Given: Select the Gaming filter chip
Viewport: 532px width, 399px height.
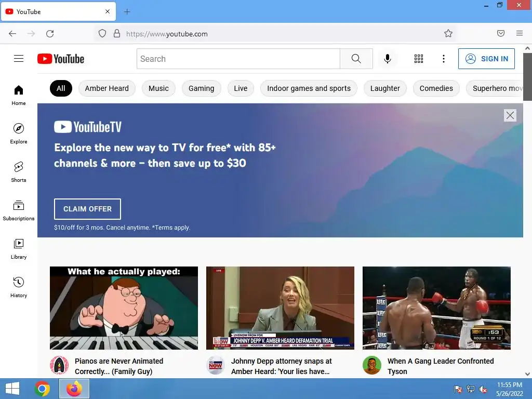Looking at the screenshot, I should (201, 88).
